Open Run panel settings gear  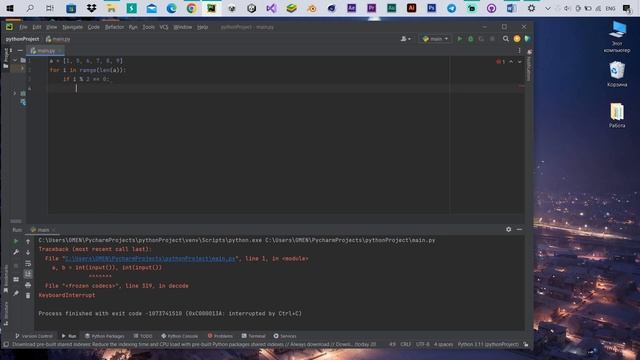point(509,229)
